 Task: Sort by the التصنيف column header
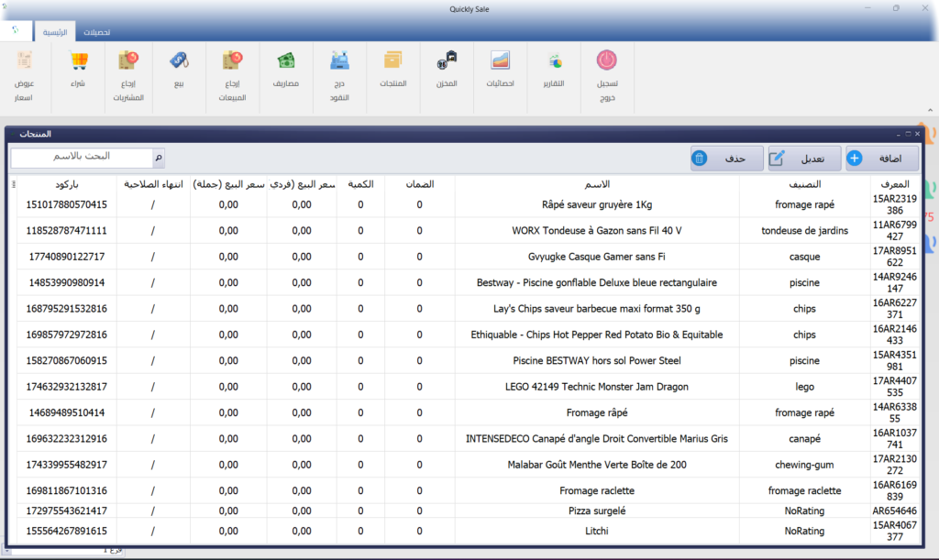point(804,184)
